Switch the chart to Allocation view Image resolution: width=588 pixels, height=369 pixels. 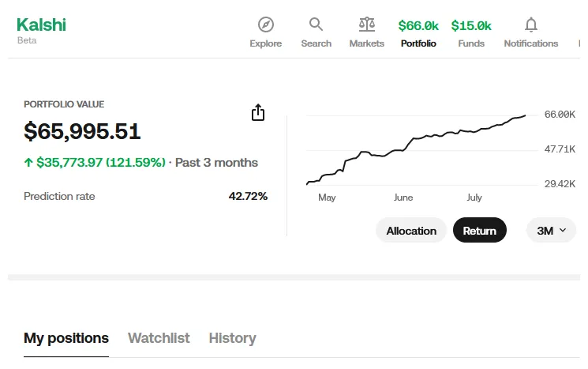pyautogui.click(x=411, y=231)
